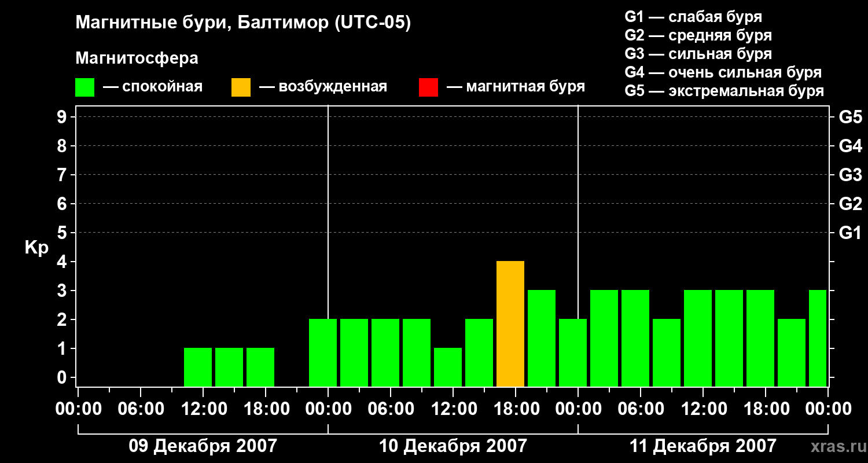868x463 pixels.
Task: Click the '— возбужденная' legend label
Action: pyautogui.click(x=323, y=87)
